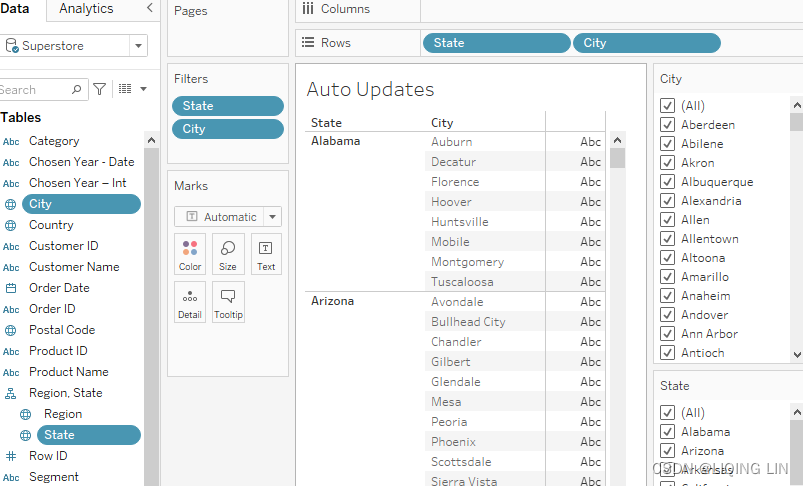
Task: Click the Rows shelf icon
Action: point(308,42)
